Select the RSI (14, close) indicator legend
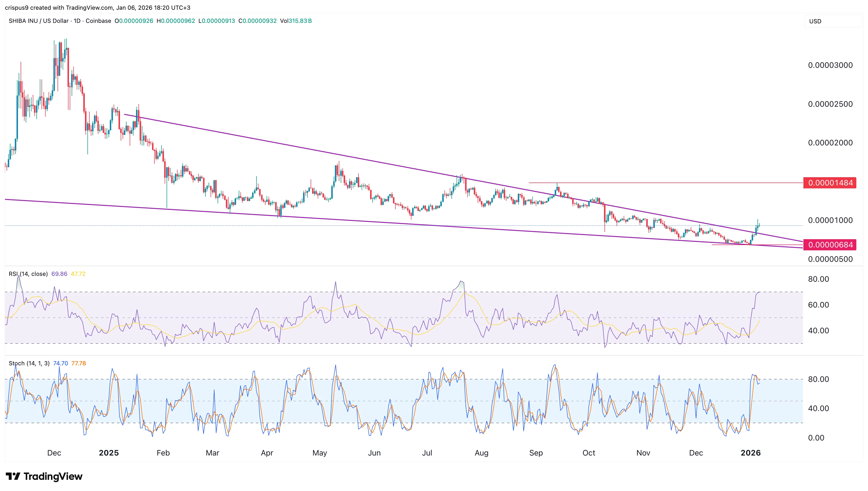This screenshot has width=868, height=491. click(28, 274)
